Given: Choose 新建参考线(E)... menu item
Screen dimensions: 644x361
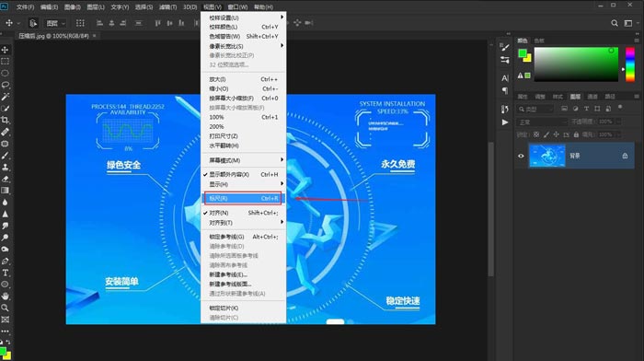Looking at the screenshot, I should coord(243,274).
